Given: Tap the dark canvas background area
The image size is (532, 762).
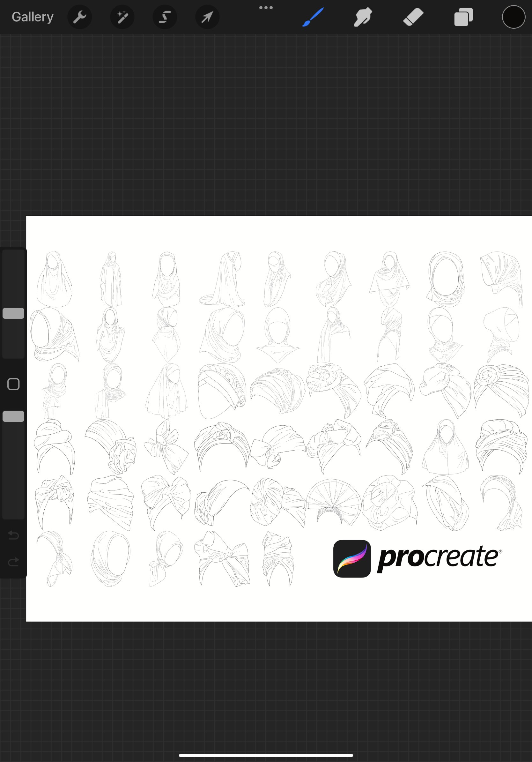Looking at the screenshot, I should tap(265, 116).
